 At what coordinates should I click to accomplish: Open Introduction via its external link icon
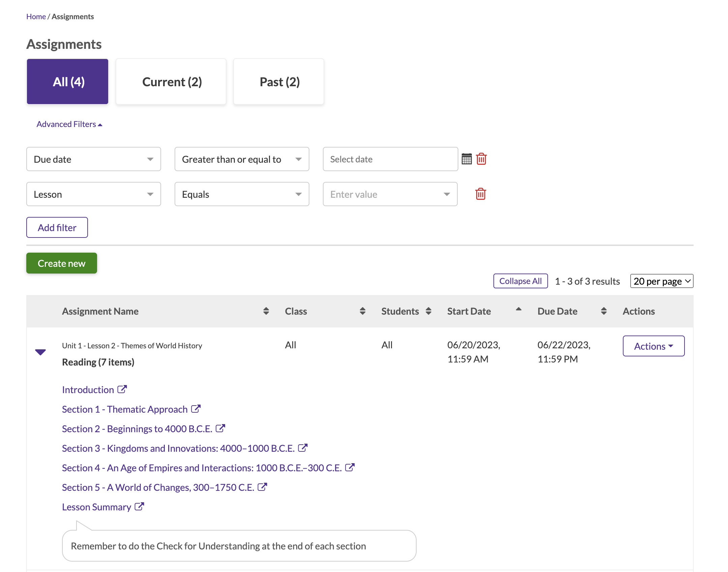(122, 389)
